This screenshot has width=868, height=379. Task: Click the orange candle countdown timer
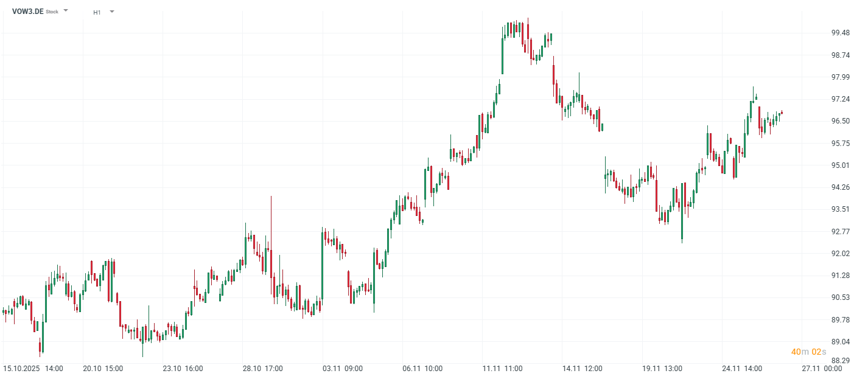[808, 352]
